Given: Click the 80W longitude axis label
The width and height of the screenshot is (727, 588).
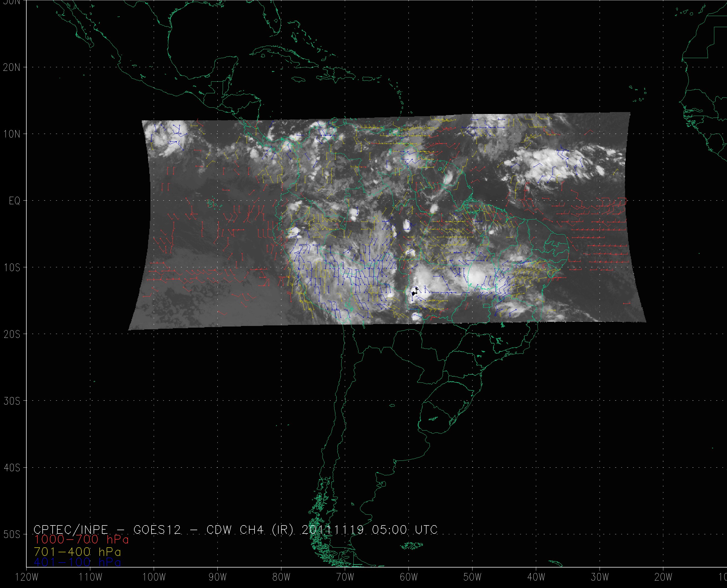Looking at the screenshot, I should tap(281, 577).
